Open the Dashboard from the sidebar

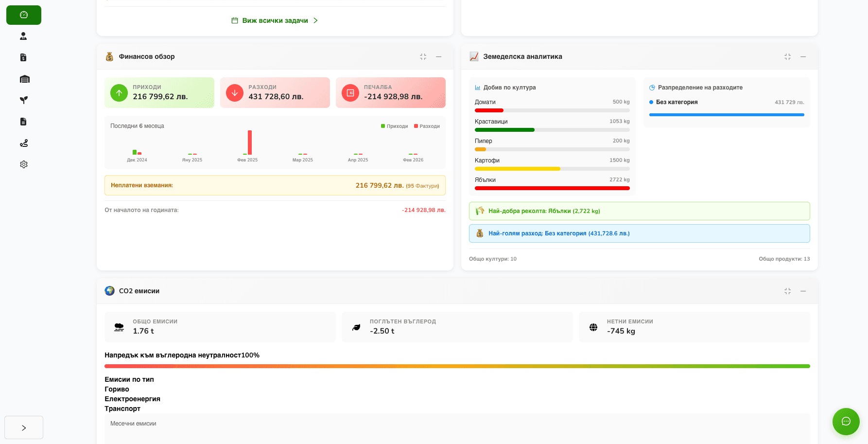pos(23,15)
